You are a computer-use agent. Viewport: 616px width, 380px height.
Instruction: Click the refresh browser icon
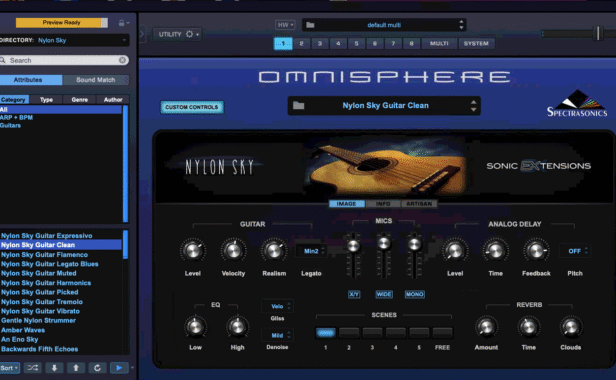coord(97,368)
